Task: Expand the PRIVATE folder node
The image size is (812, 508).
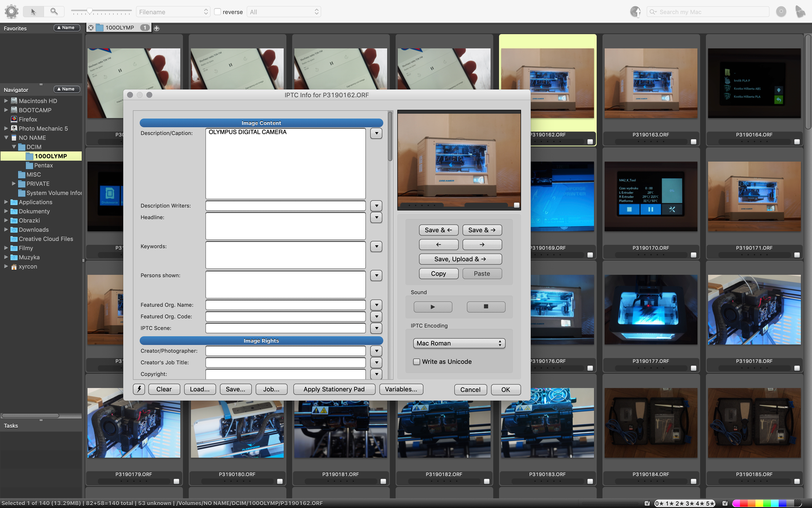Action: pyautogui.click(x=14, y=183)
